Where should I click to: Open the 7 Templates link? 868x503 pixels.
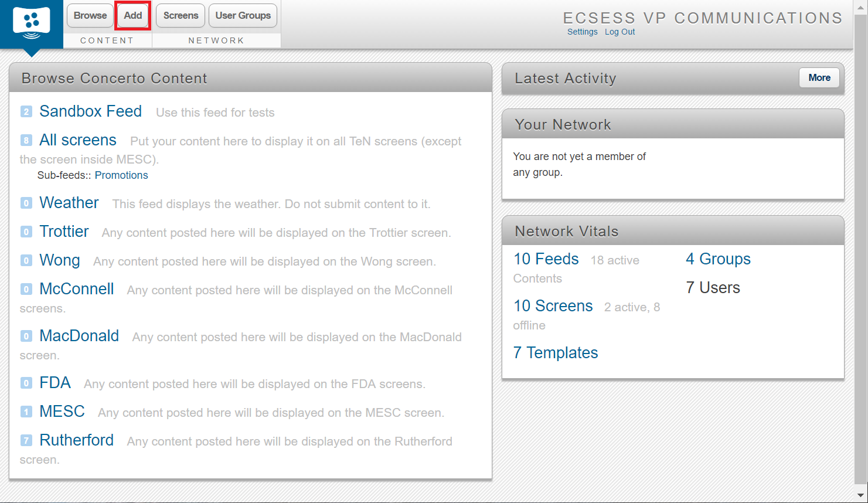point(556,353)
